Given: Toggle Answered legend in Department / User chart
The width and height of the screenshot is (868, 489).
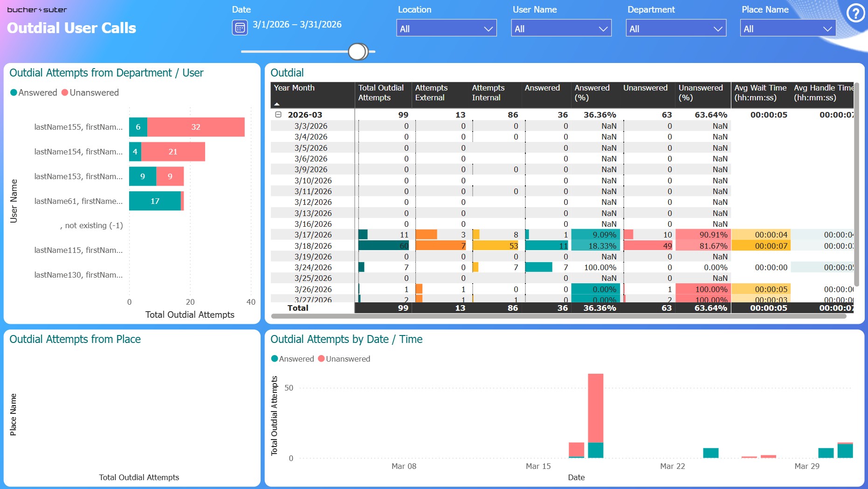Looking at the screenshot, I should 34,92.
